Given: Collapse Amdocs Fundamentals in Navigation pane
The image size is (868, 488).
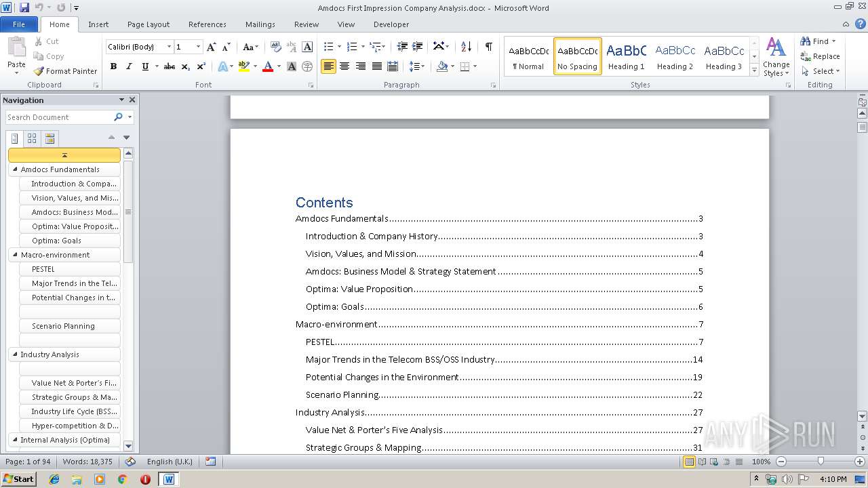Looking at the screenshot, I should pyautogui.click(x=14, y=169).
